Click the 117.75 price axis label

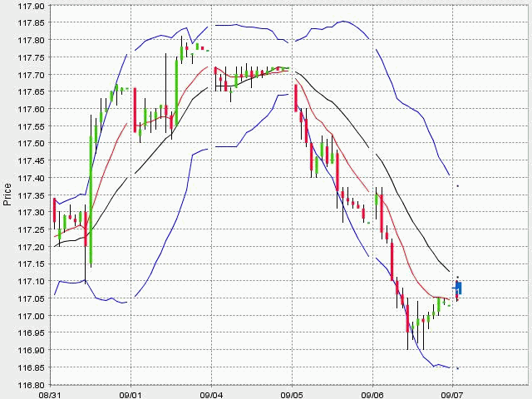pyautogui.click(x=31, y=57)
